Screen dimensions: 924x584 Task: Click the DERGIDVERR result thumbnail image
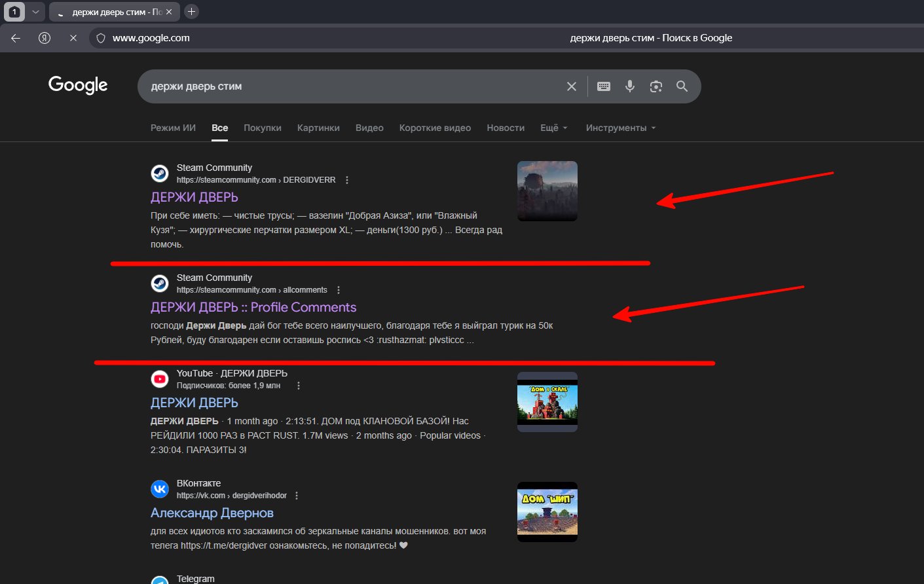547,191
